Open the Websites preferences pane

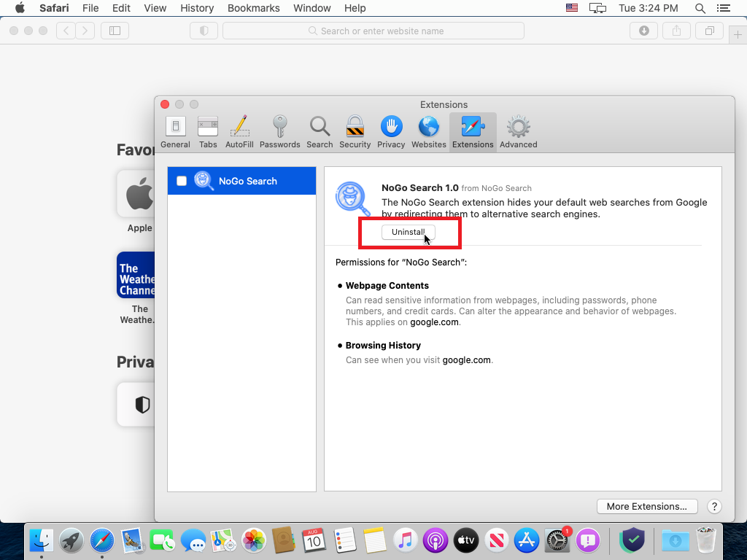pyautogui.click(x=429, y=133)
